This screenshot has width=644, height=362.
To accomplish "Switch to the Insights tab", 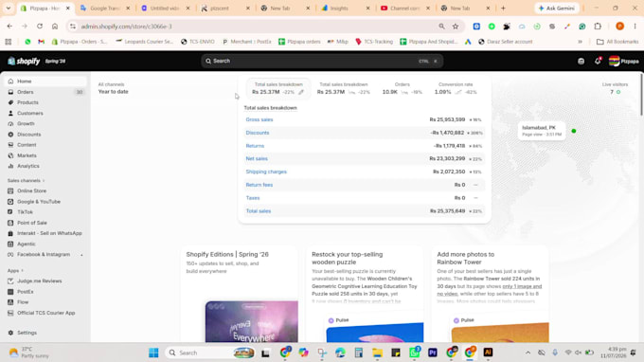I will (x=345, y=9).
